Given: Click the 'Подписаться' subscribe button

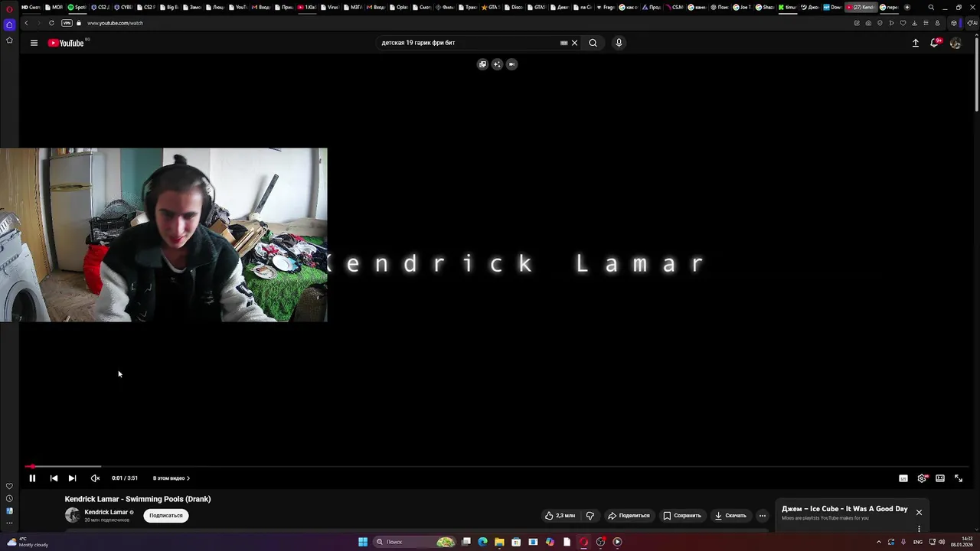Looking at the screenshot, I should 166,515.
